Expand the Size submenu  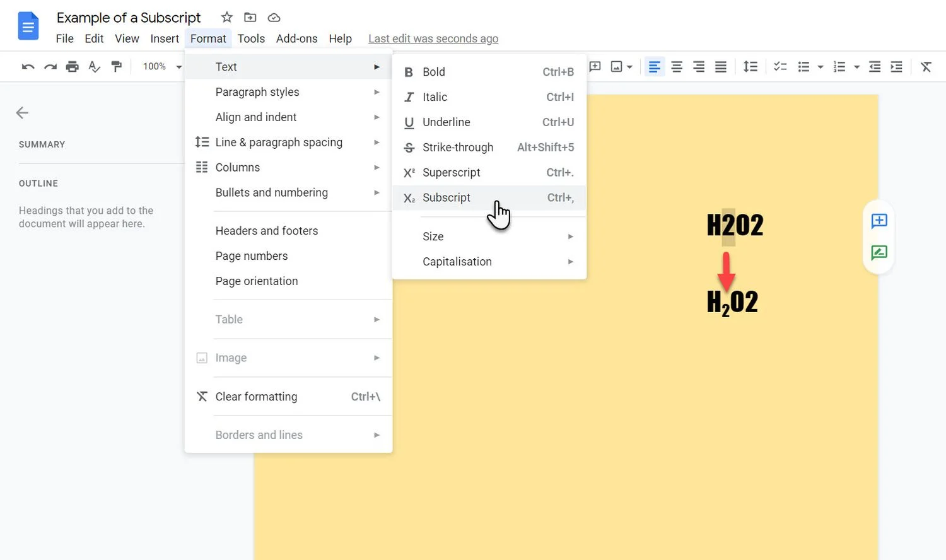(489, 236)
